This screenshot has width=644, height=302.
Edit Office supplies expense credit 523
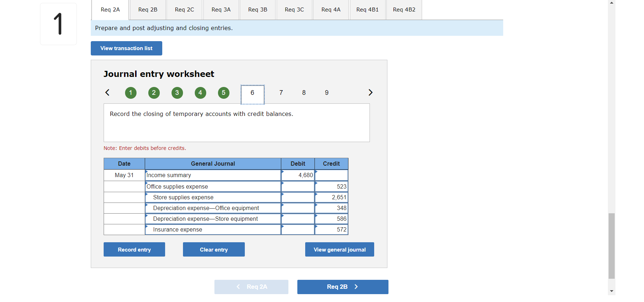click(x=332, y=186)
